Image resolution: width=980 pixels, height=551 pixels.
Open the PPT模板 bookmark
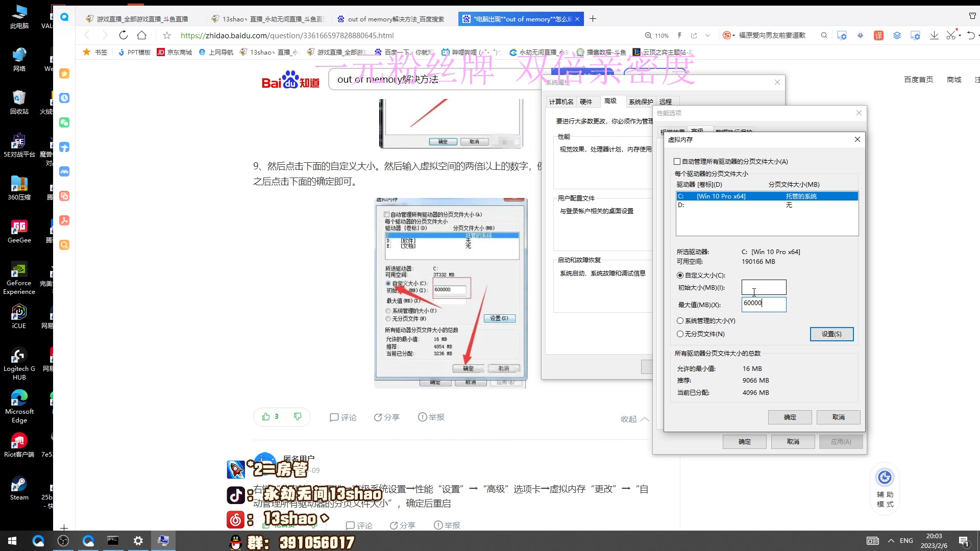134,52
